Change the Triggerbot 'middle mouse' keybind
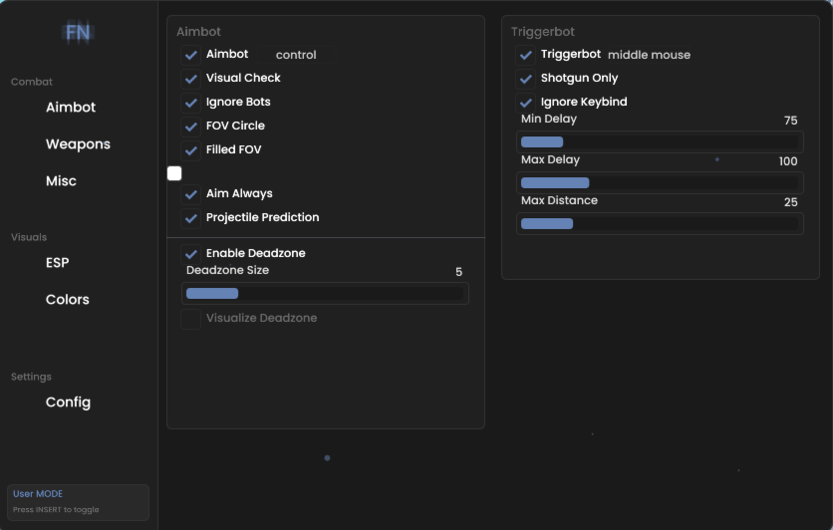This screenshot has width=833, height=530. [649, 55]
